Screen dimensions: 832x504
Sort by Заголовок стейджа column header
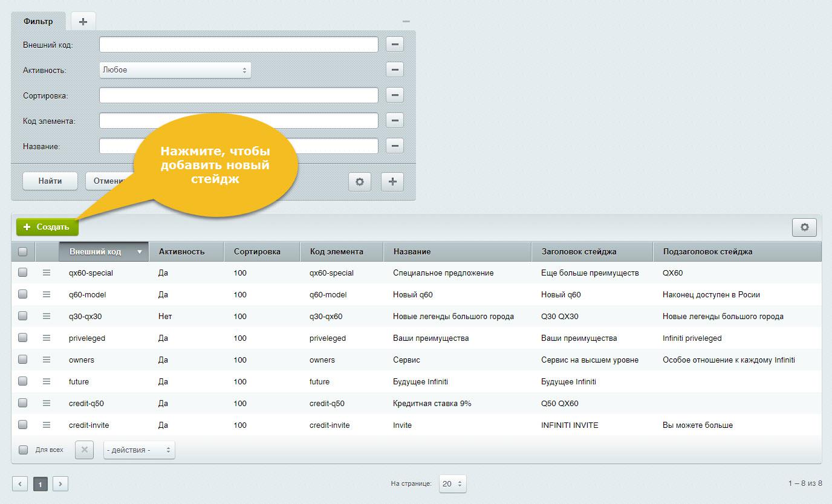(593, 251)
